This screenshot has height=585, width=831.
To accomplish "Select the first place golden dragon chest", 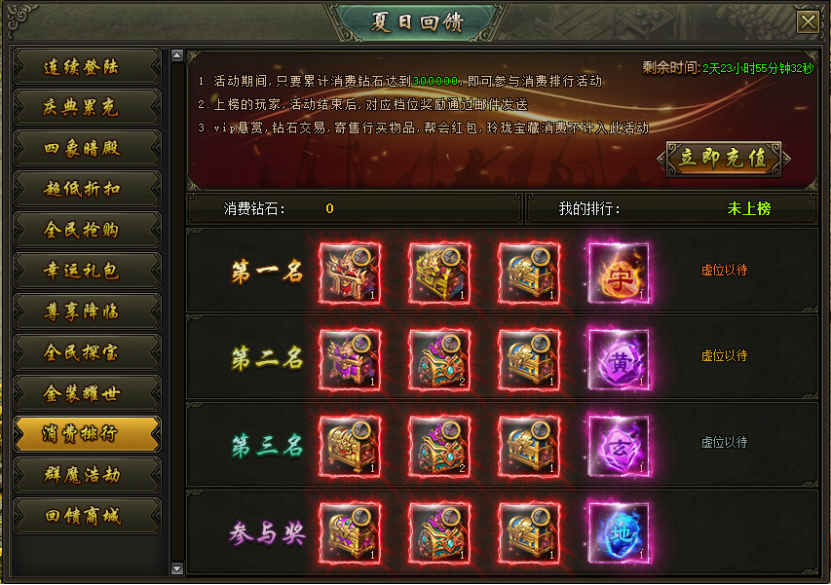I will point(439,273).
